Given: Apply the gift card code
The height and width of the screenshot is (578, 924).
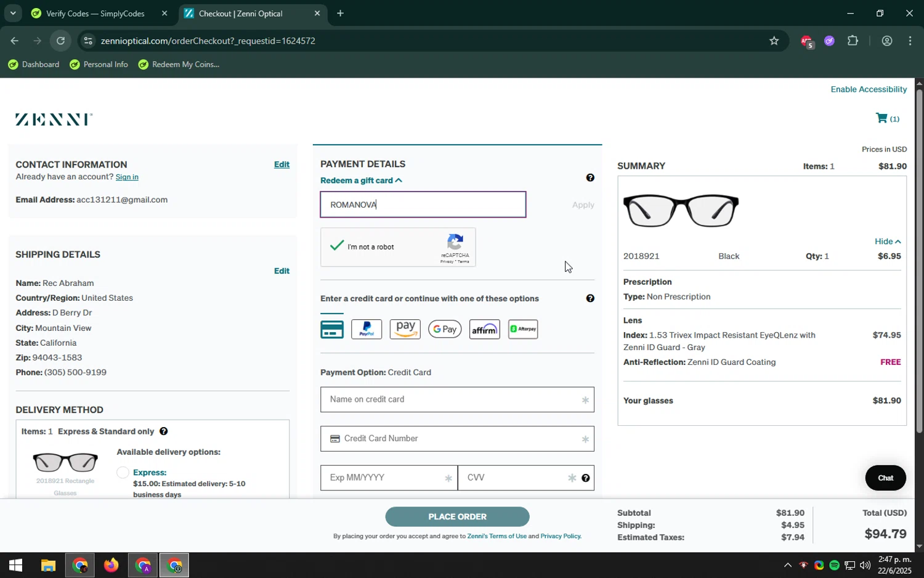Looking at the screenshot, I should (x=583, y=205).
